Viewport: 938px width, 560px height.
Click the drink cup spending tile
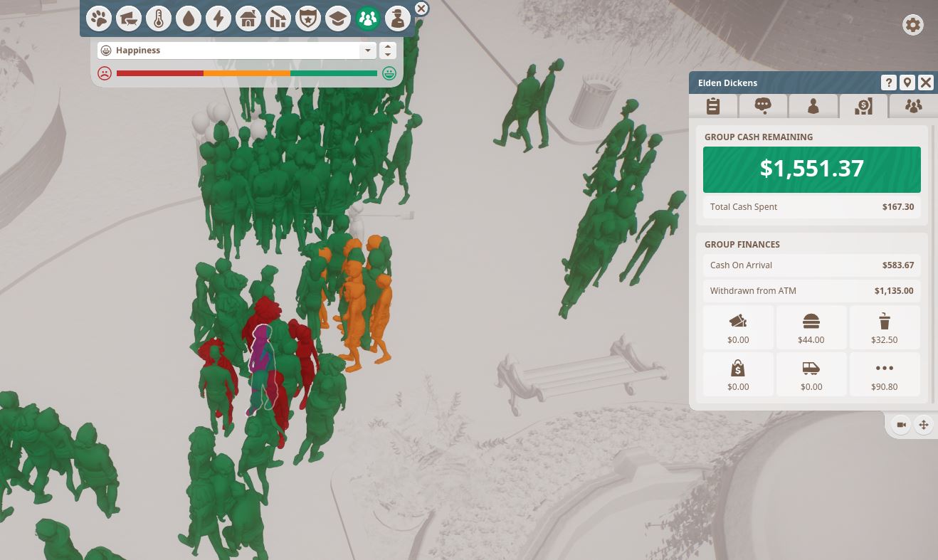[x=885, y=327]
